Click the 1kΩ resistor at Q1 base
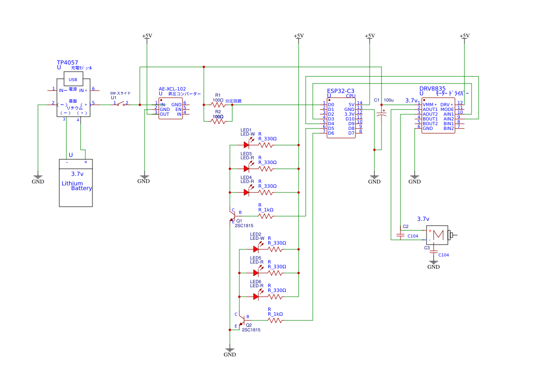Viewport: 554px width, 392px height. tap(266, 216)
